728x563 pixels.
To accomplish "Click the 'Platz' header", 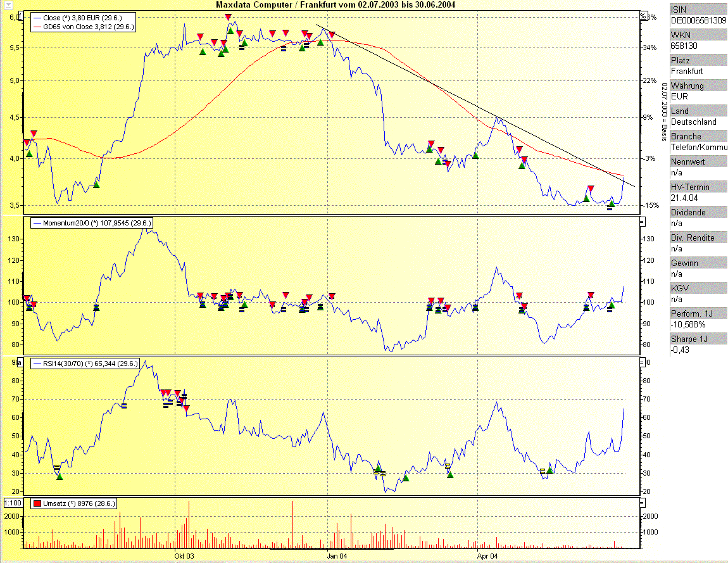I will [x=698, y=60].
